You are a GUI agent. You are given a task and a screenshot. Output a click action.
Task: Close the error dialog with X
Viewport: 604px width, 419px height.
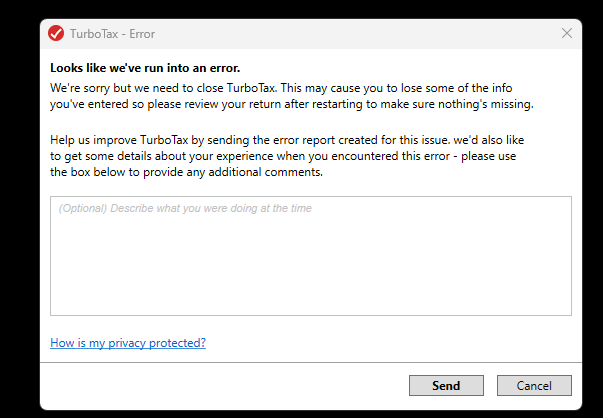[x=567, y=33]
